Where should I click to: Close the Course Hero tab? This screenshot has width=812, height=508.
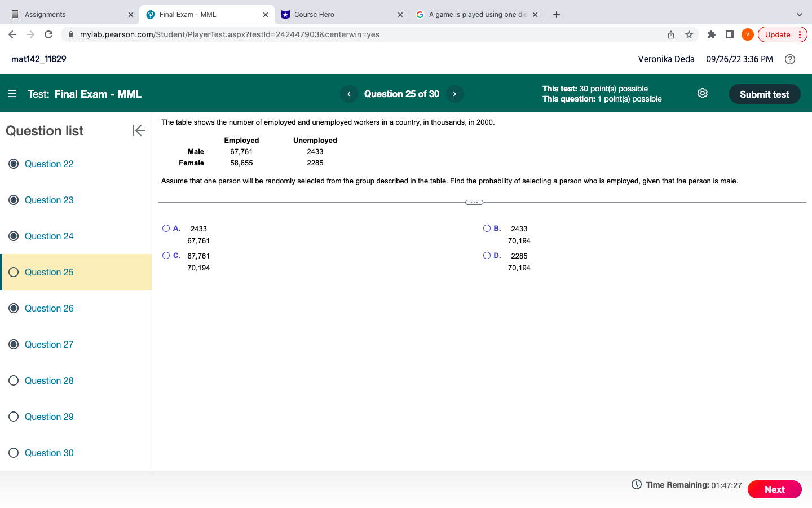tap(400, 15)
